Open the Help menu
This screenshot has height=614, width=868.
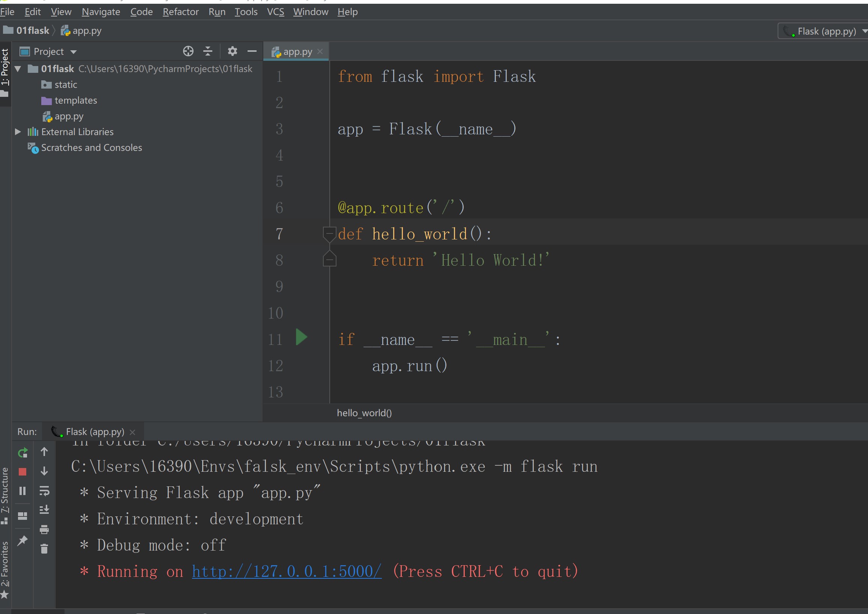click(x=347, y=12)
